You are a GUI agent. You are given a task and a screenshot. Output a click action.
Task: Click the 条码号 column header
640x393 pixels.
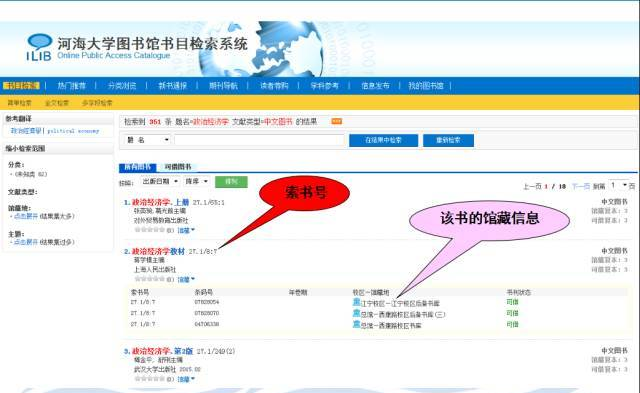(x=203, y=292)
